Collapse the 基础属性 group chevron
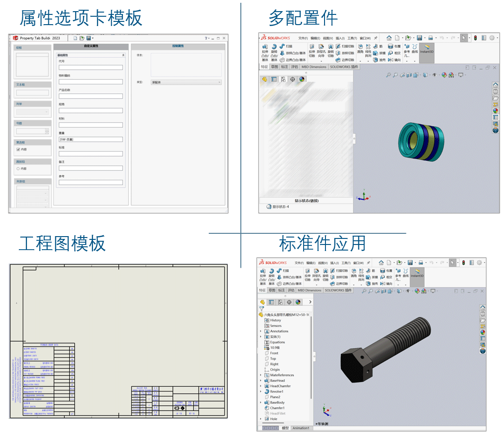The width and height of the screenshot is (504, 436). click(123, 55)
